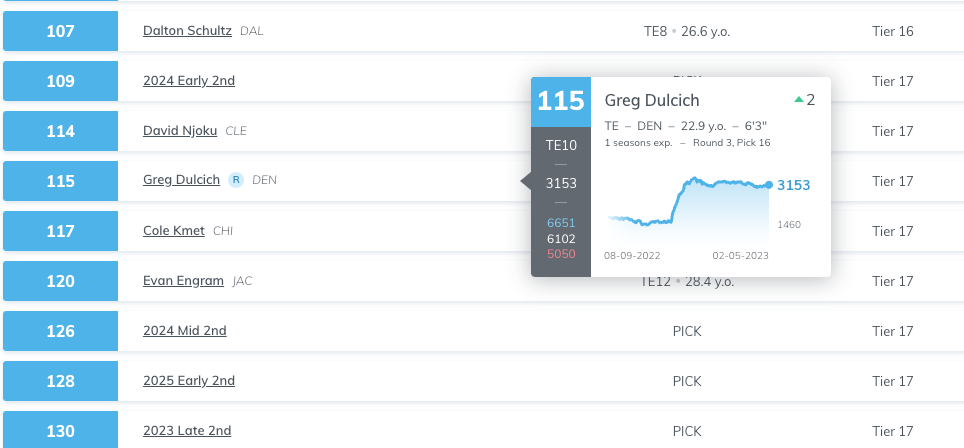Open Dalton Schultz player link
The width and height of the screenshot is (964, 448).
(188, 31)
